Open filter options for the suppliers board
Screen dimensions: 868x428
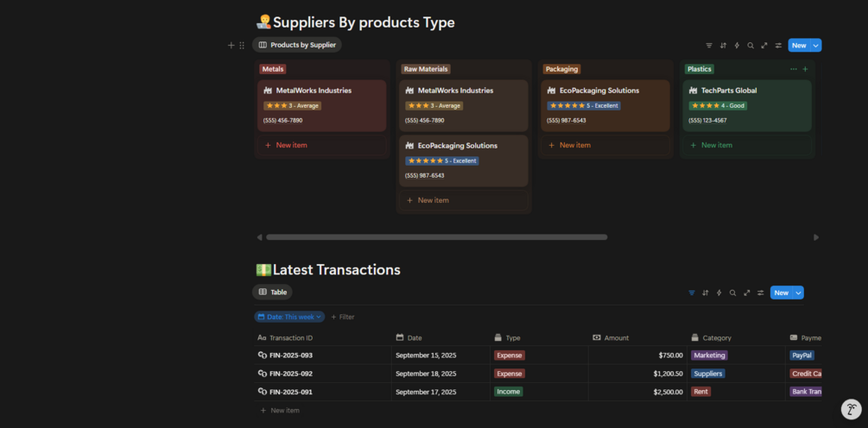[709, 46]
